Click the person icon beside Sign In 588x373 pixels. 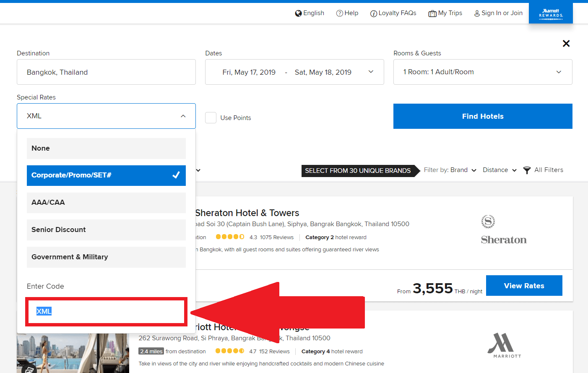coord(477,14)
